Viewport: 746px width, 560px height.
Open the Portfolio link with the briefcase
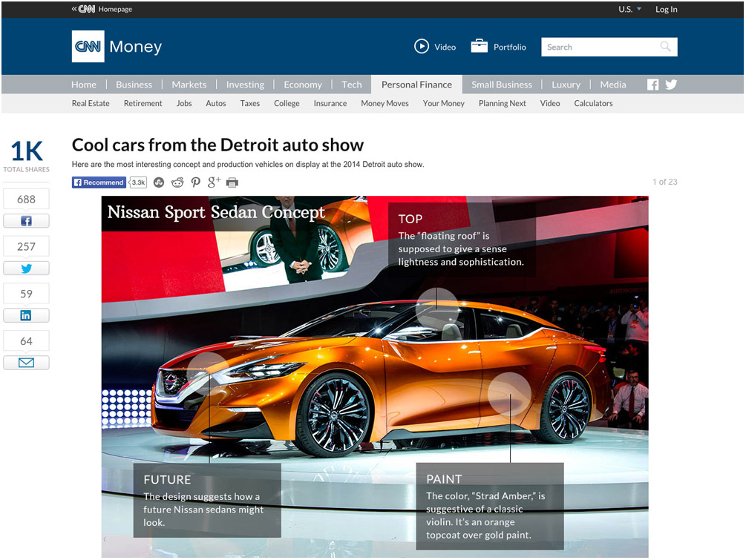click(x=499, y=47)
